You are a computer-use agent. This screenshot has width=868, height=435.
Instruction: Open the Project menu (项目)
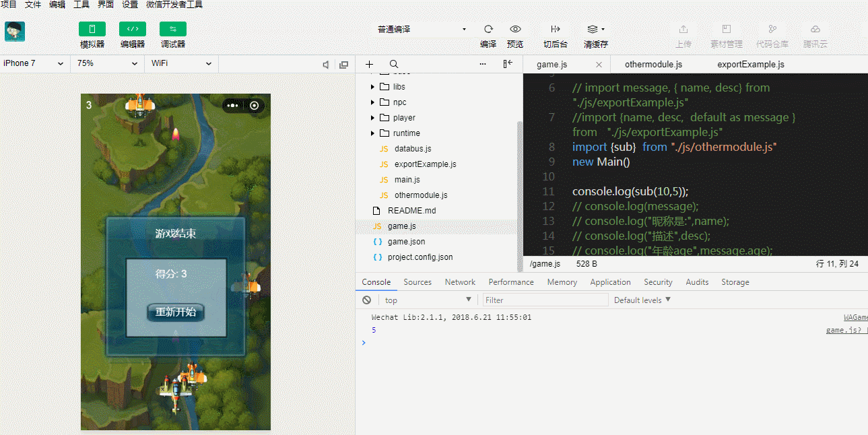point(9,5)
